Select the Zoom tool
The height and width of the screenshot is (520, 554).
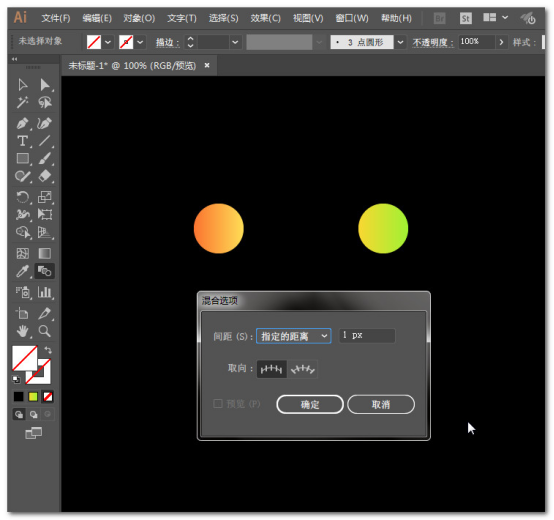pyautogui.click(x=45, y=331)
